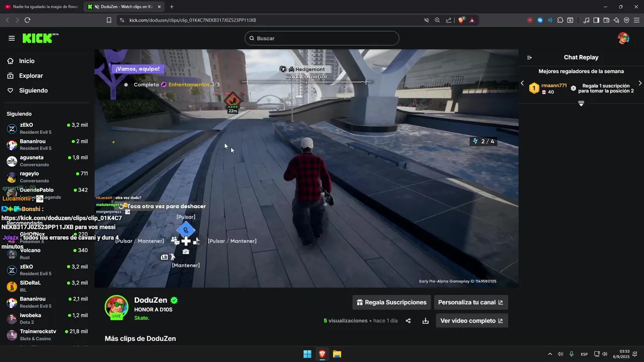The height and width of the screenshot is (362, 644).
Task: Open the Kick hamburger sidebar menu
Action: (x=12, y=38)
